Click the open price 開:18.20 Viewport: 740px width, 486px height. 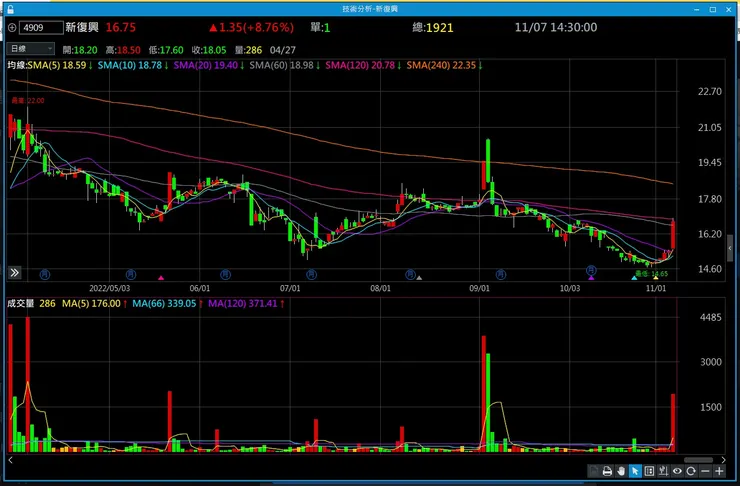pyautogui.click(x=80, y=50)
